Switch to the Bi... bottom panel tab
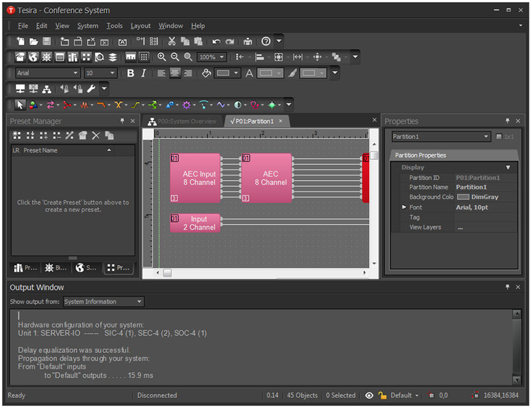 click(x=57, y=268)
